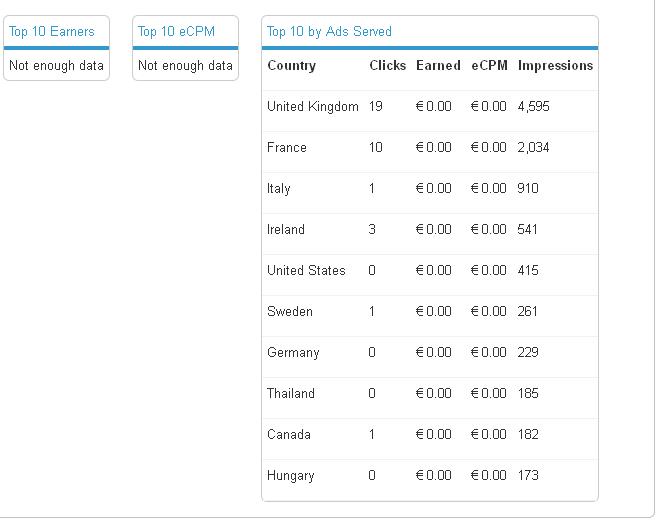Click the Ireland country entry
Viewport: 659px width, 528px height.
pos(286,229)
